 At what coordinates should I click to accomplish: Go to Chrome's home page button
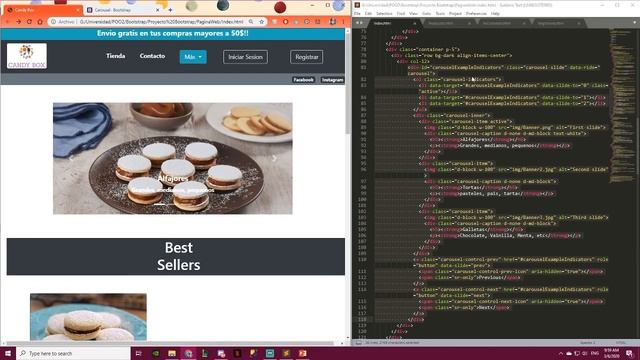(40, 22)
